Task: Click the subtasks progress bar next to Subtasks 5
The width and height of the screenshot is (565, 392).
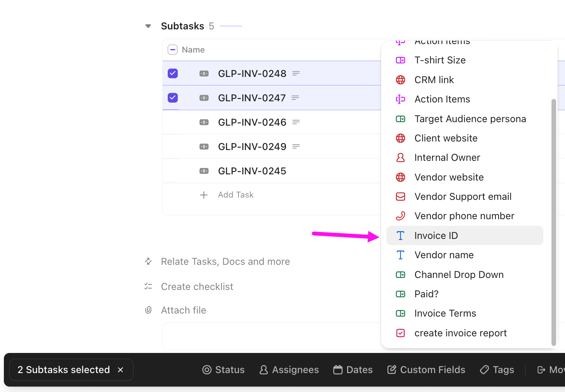Action: (x=231, y=26)
